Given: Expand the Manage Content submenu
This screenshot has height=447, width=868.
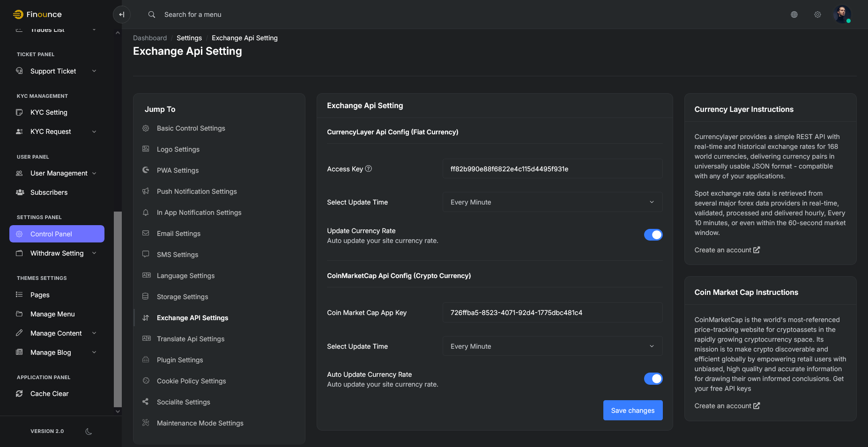Looking at the screenshot, I should pyautogui.click(x=94, y=333).
